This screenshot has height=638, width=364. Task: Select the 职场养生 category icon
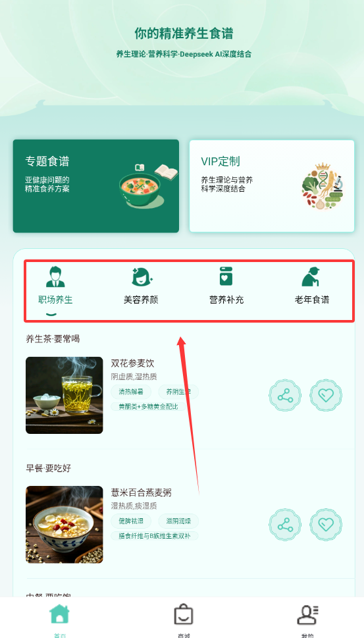click(x=55, y=277)
